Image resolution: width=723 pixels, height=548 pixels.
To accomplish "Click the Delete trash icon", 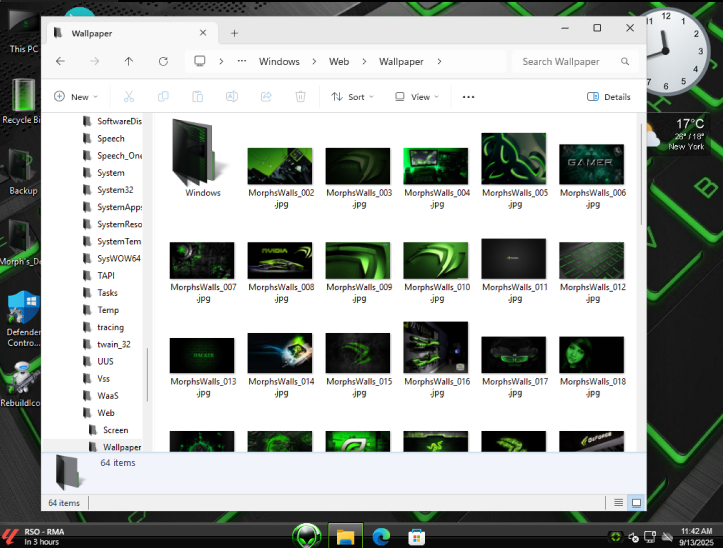I will coord(300,97).
